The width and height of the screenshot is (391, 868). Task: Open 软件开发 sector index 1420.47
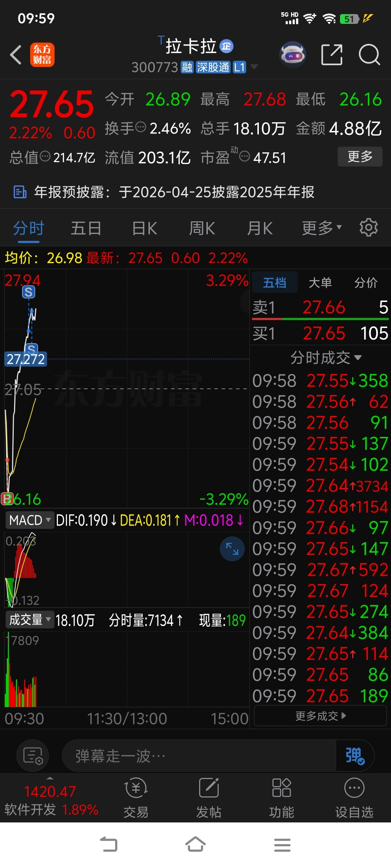click(x=51, y=800)
